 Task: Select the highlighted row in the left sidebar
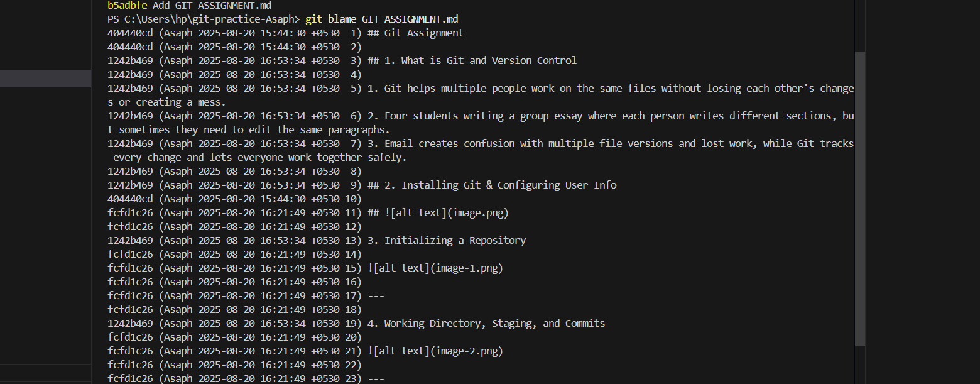(45, 79)
